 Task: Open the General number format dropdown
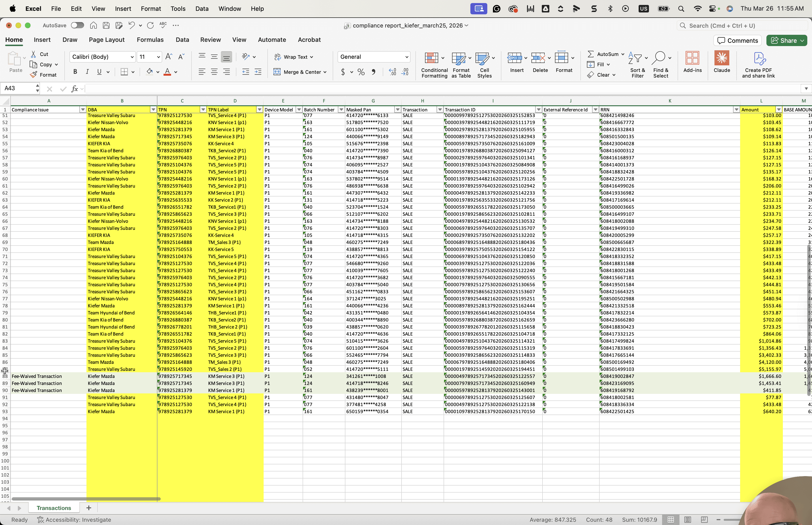click(406, 57)
